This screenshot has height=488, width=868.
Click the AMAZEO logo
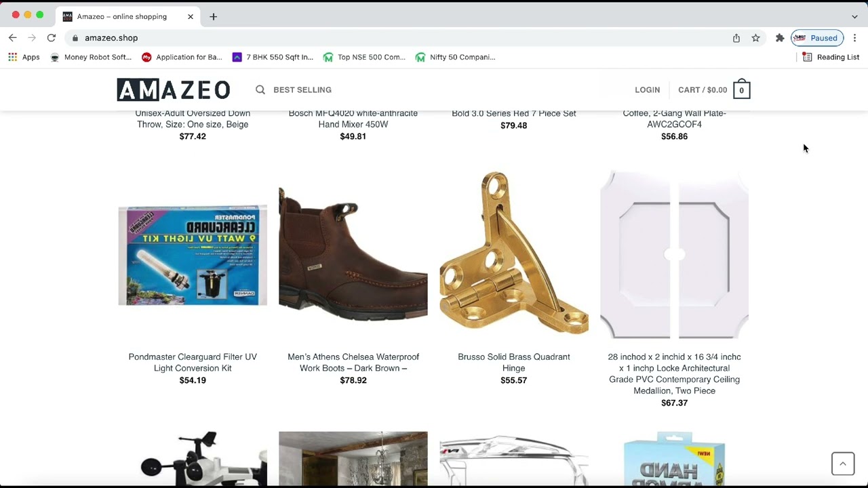tap(174, 89)
